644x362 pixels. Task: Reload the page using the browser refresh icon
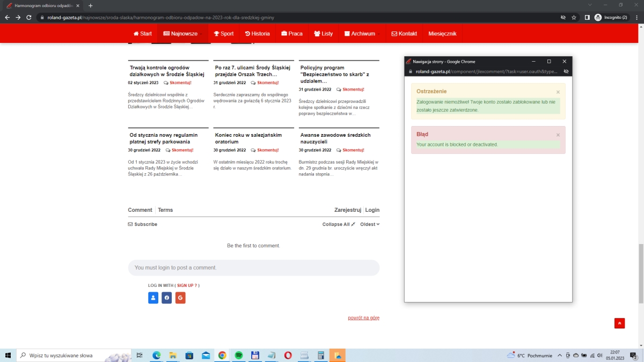pos(29,18)
